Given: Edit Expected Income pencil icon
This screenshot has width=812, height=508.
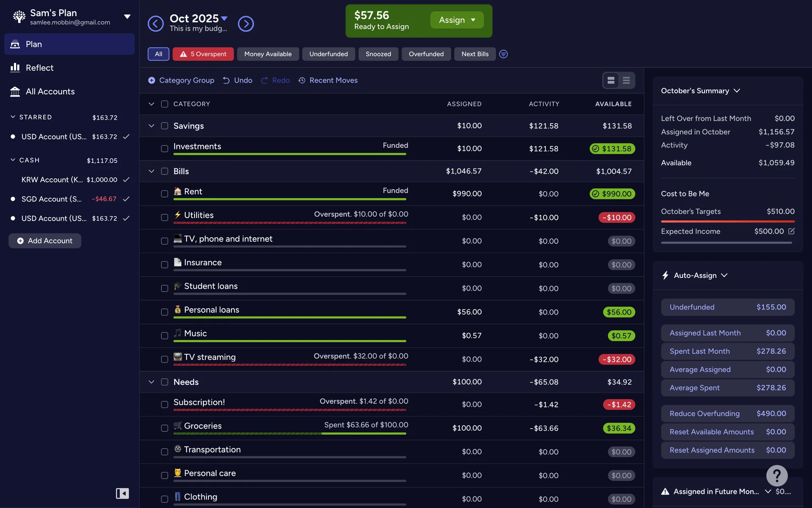Looking at the screenshot, I should pos(791,231).
